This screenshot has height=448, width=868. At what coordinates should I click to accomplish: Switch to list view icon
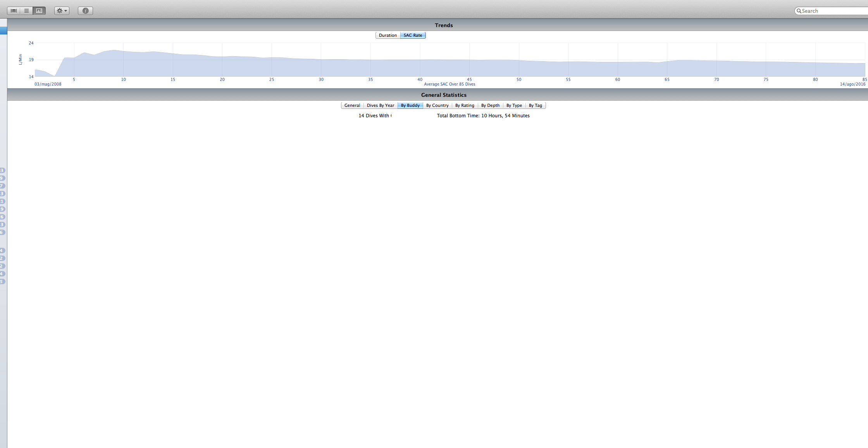click(x=26, y=11)
